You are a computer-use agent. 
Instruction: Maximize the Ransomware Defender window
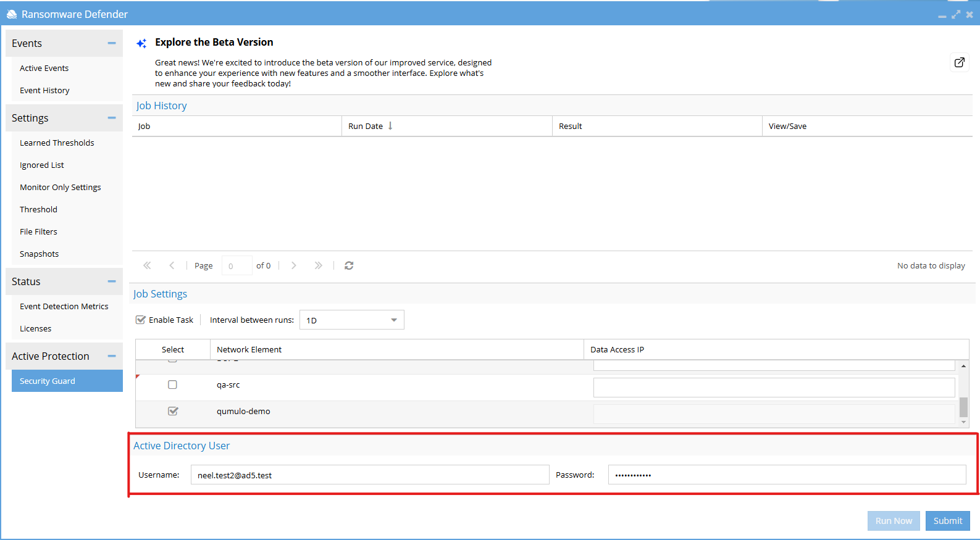pyautogui.click(x=956, y=14)
